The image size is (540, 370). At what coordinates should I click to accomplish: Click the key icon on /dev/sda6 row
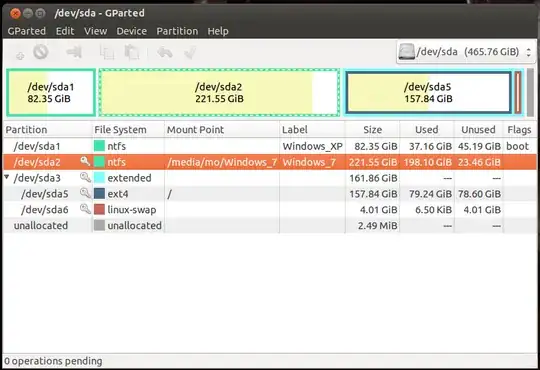point(85,209)
